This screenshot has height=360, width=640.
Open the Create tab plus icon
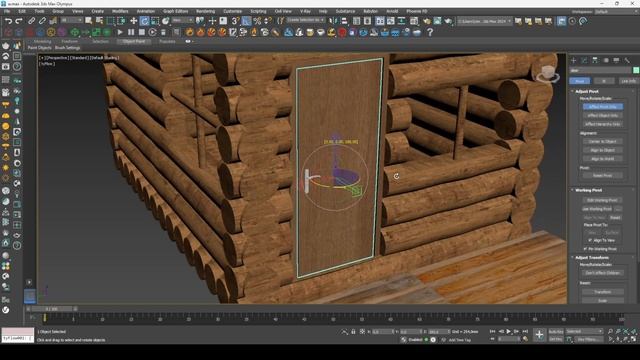click(x=573, y=60)
